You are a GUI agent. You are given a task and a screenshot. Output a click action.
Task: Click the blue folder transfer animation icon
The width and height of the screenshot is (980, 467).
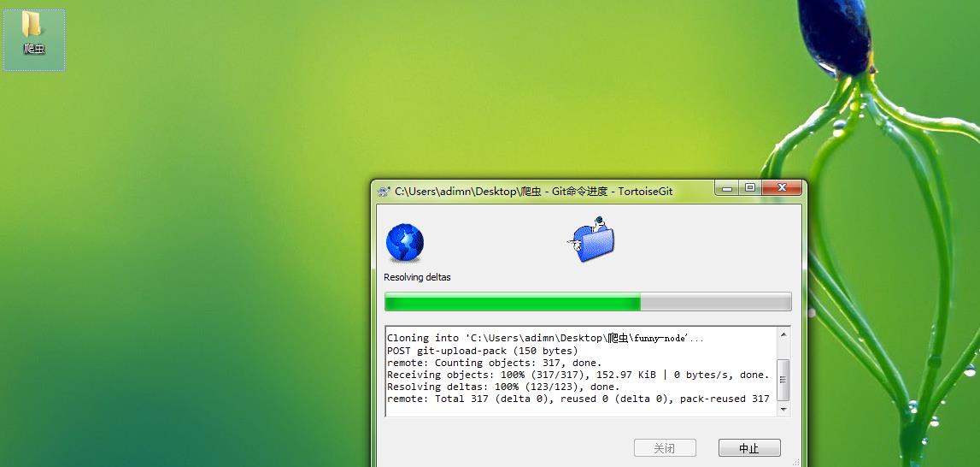pos(591,239)
